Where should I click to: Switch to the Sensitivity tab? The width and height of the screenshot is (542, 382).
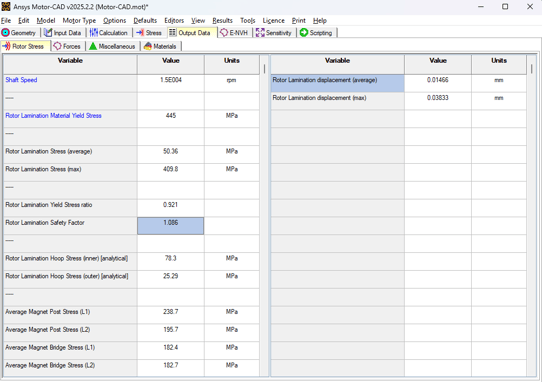[274, 33]
